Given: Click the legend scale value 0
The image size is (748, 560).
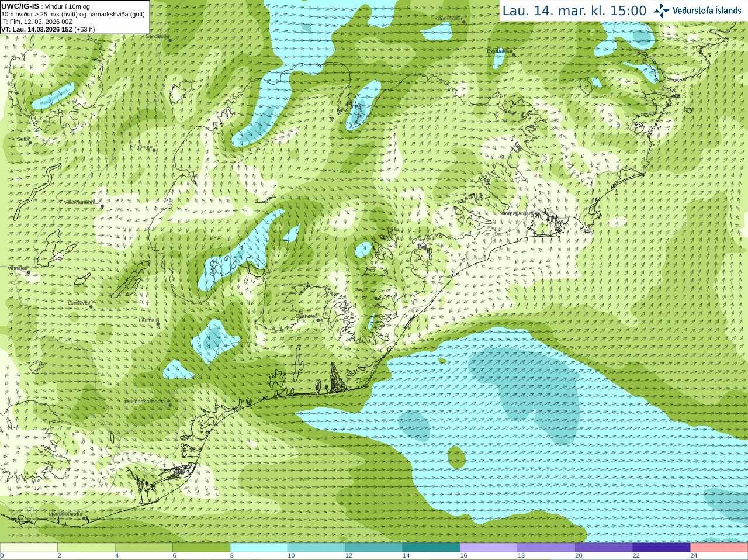Looking at the screenshot, I should (2, 556).
